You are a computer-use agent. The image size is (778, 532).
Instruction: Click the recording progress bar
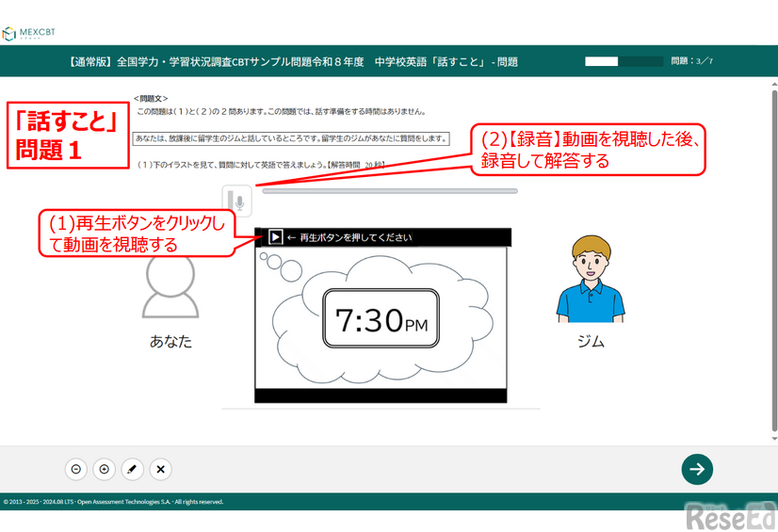[x=390, y=191]
